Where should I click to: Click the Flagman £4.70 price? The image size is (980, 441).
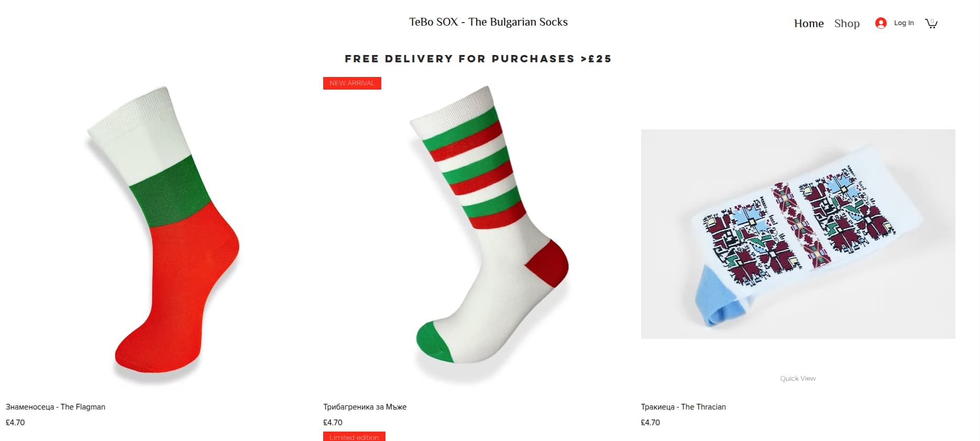(15, 423)
